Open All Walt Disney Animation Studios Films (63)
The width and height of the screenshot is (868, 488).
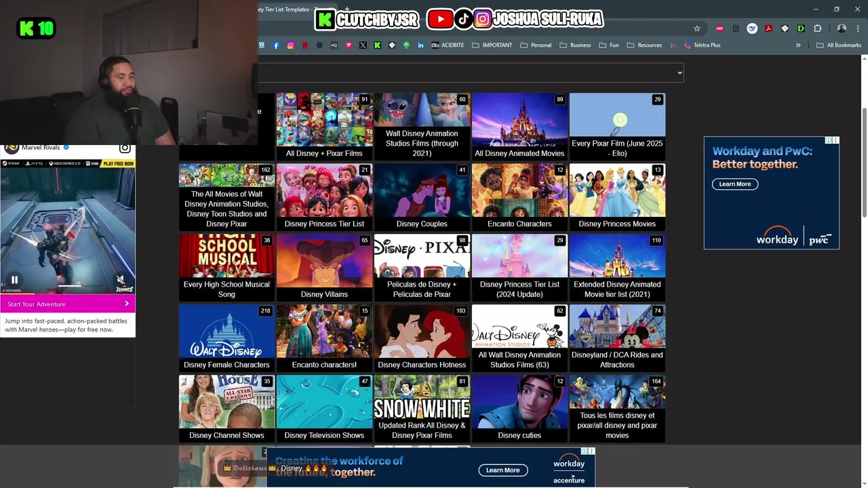[519, 338]
